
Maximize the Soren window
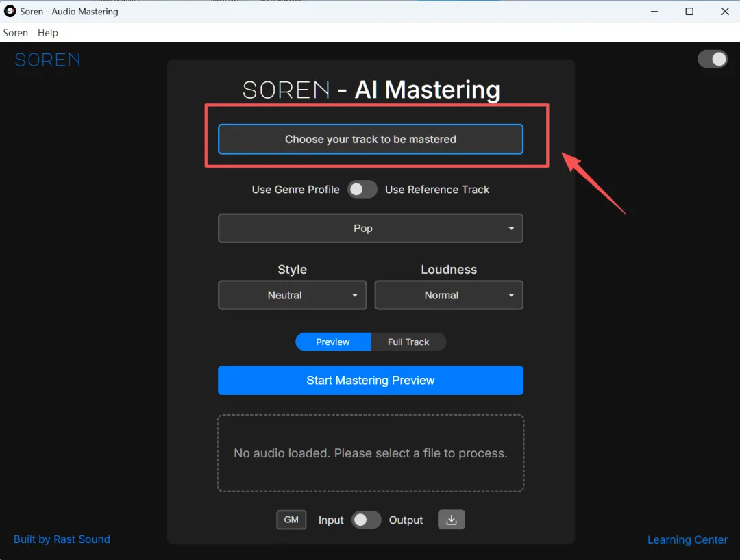pyautogui.click(x=689, y=12)
